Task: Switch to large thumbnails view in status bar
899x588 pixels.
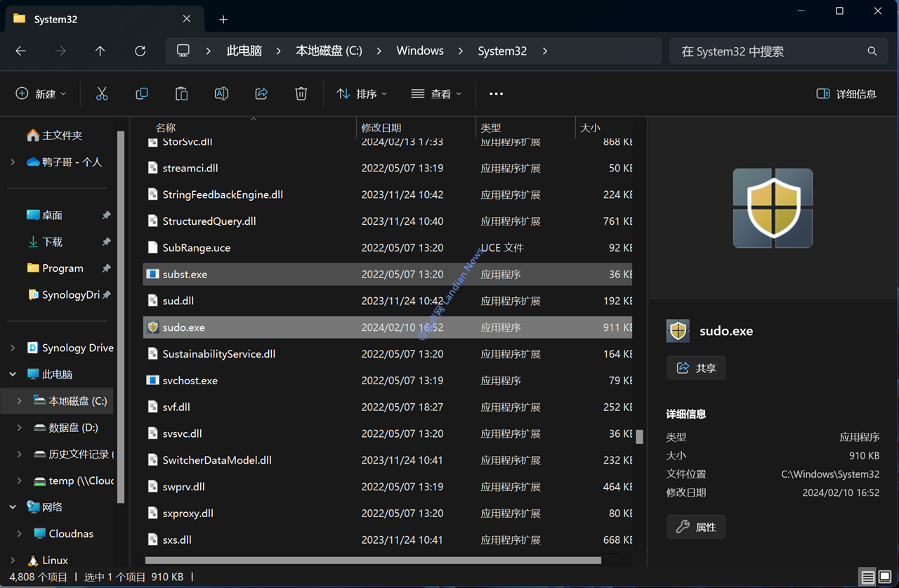Action: tap(885, 577)
